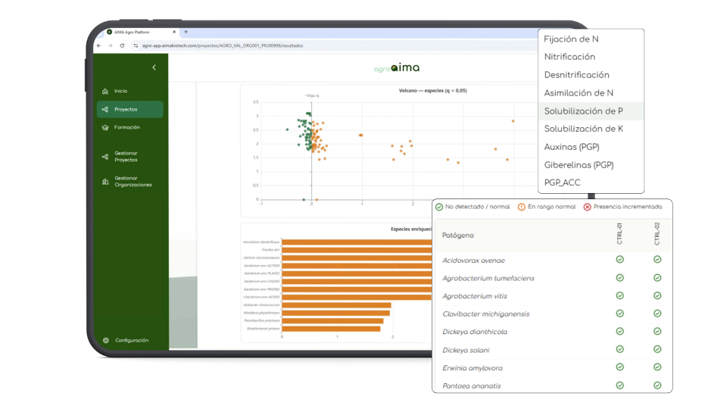The width and height of the screenshot is (727, 409).
Task: Click the No detectado / normal legend icon
Action: (x=439, y=207)
